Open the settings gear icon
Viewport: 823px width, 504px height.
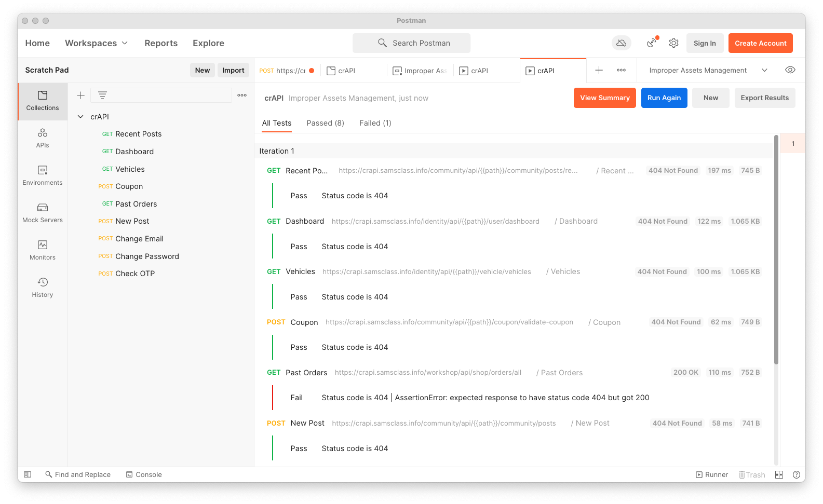point(674,43)
